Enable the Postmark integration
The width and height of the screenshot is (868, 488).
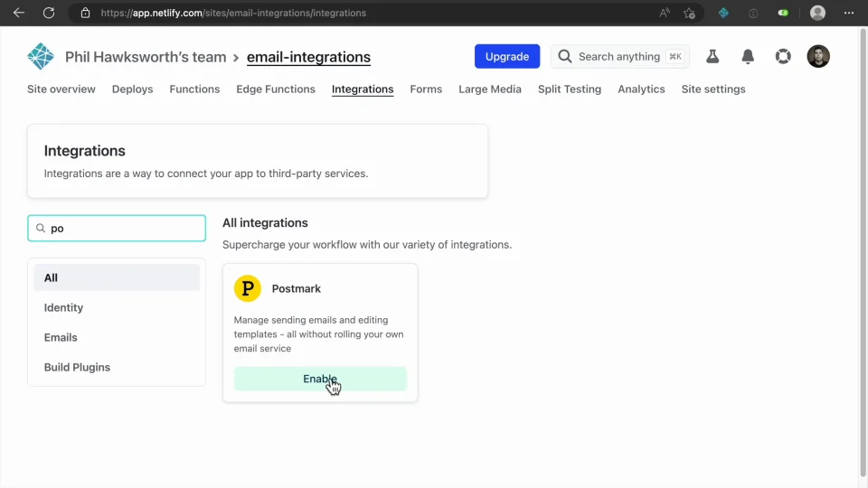pyautogui.click(x=320, y=379)
